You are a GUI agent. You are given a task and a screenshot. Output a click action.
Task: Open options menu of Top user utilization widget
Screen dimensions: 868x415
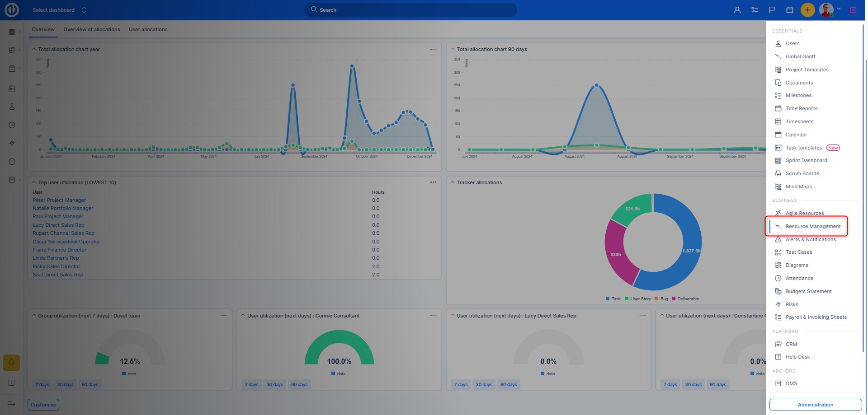(x=433, y=182)
